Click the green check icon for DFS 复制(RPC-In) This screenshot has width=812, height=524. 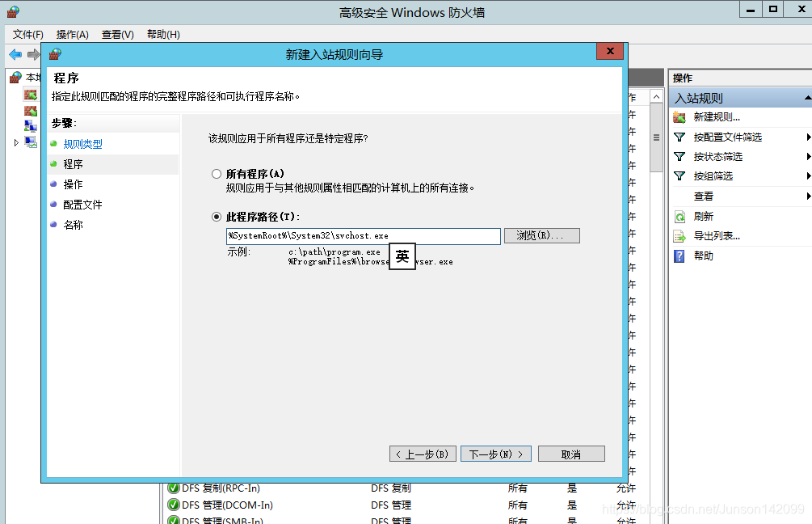click(174, 488)
